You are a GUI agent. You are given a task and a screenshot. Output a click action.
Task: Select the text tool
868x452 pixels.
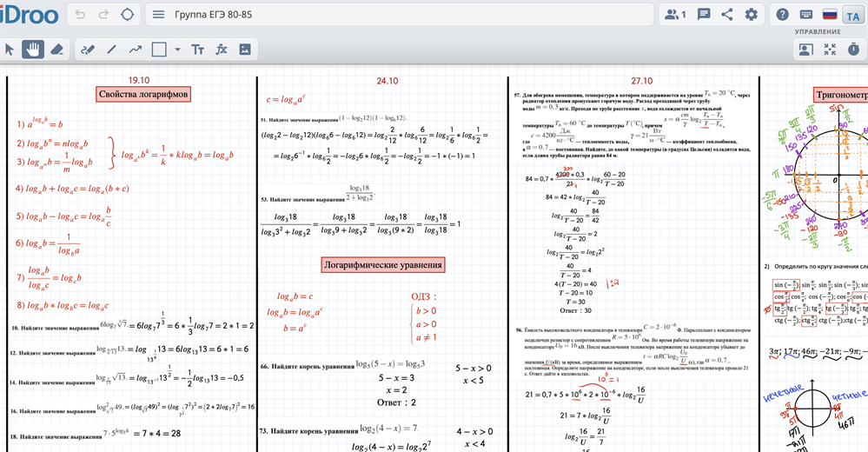(197, 50)
